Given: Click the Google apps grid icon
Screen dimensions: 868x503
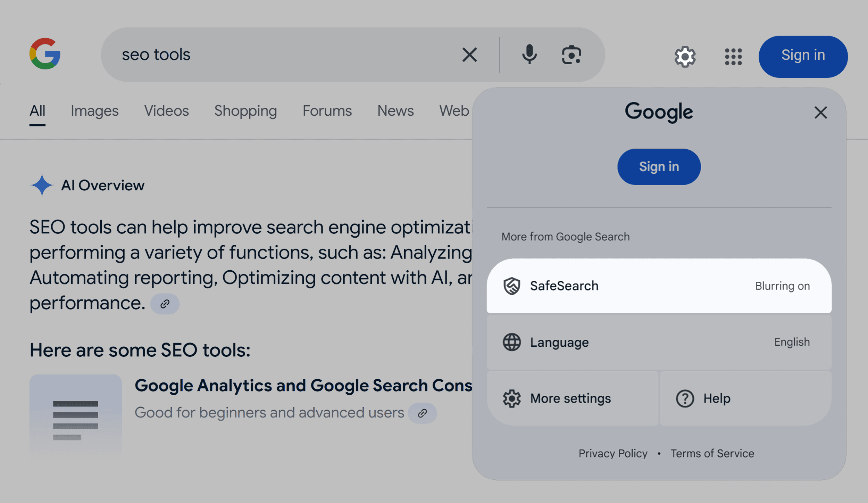Looking at the screenshot, I should [732, 55].
